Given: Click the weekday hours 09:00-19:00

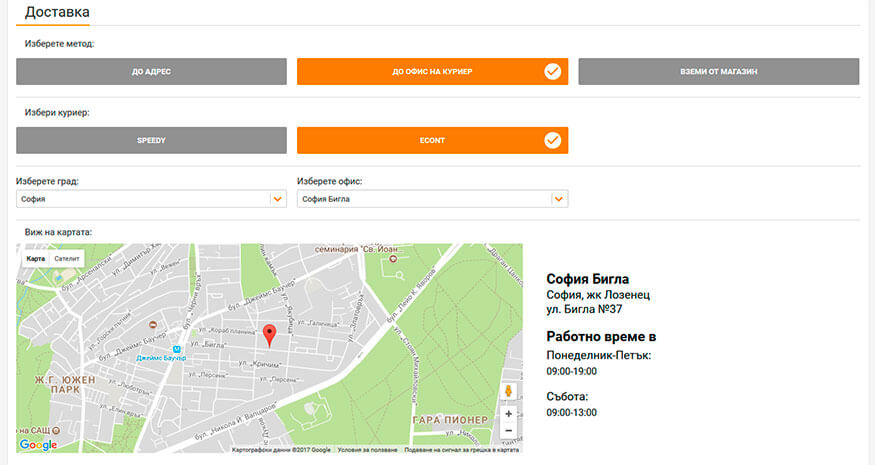Looking at the screenshot, I should (571, 371).
